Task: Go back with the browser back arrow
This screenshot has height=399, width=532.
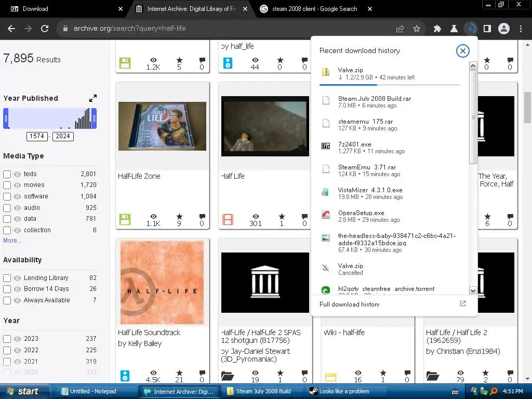Action: click(11, 29)
